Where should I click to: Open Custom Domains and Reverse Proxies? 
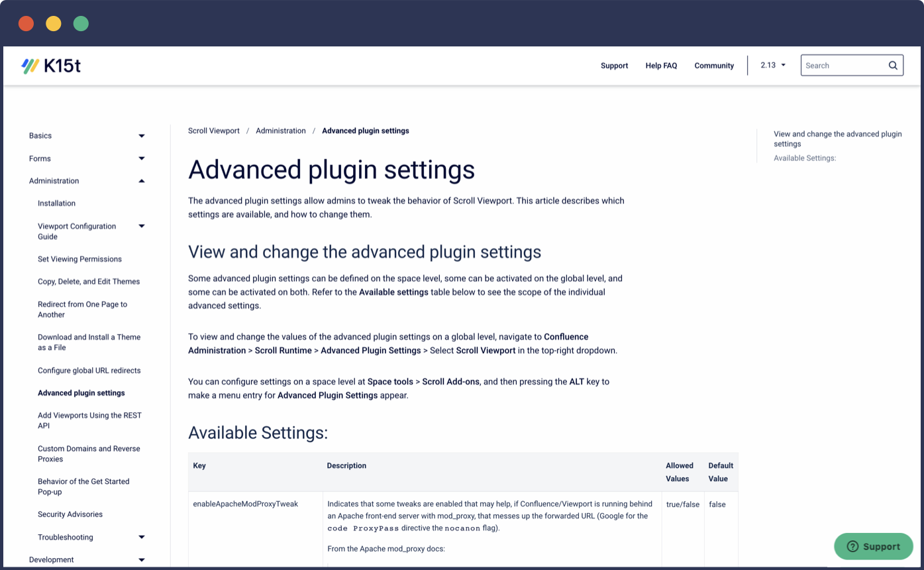point(89,453)
